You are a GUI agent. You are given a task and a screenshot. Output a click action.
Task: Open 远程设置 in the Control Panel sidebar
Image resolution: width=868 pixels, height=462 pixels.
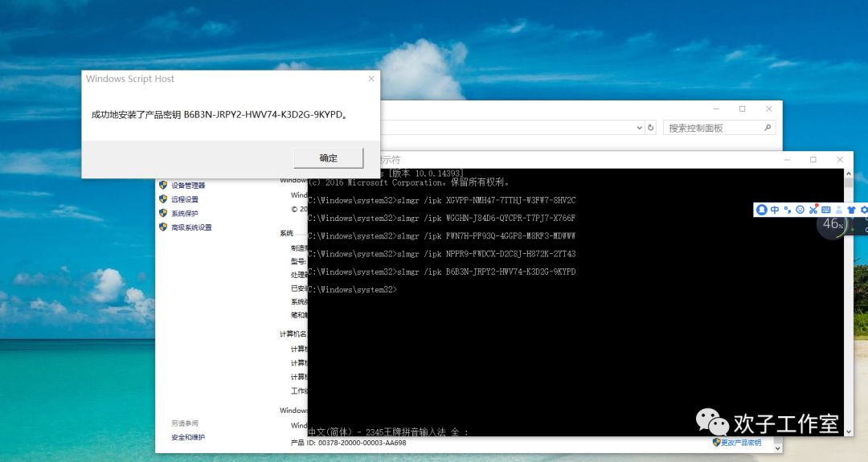184,199
